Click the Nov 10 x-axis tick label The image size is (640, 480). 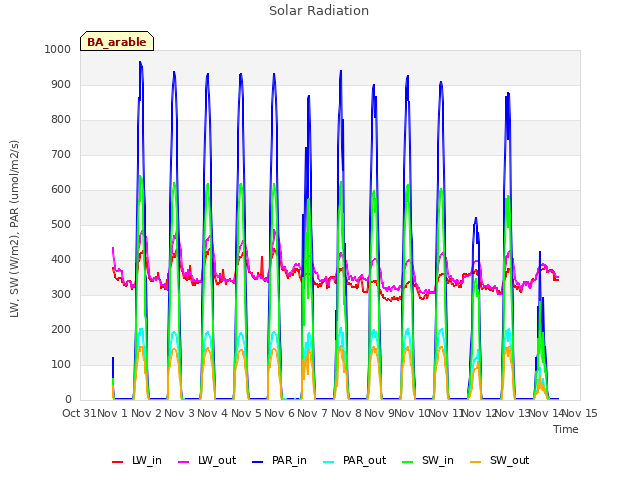point(413,413)
